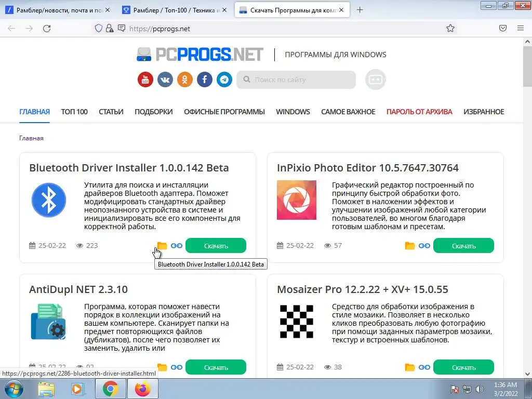
Task: Click Скачать button for InPixio Photo Editor
Action: pyautogui.click(x=463, y=246)
